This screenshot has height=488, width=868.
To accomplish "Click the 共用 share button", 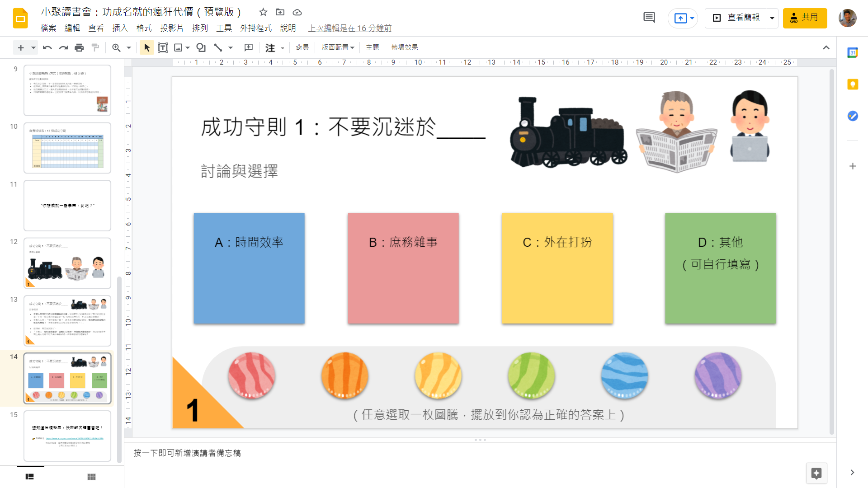I will point(805,18).
